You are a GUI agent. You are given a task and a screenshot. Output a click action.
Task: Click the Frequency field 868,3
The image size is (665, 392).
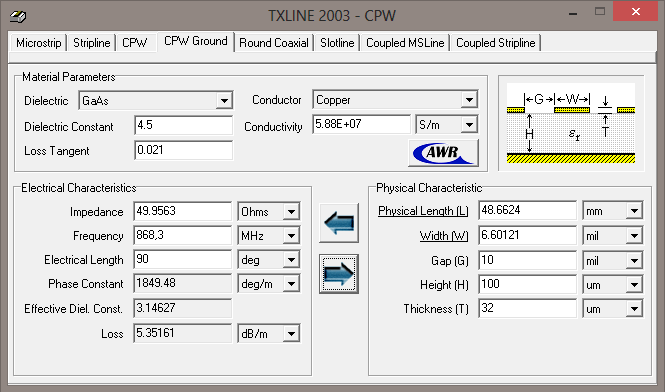(x=182, y=235)
